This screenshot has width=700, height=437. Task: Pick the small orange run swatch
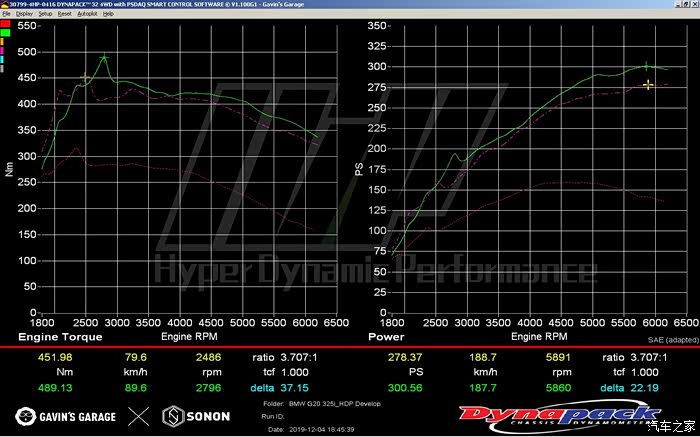(3, 41)
